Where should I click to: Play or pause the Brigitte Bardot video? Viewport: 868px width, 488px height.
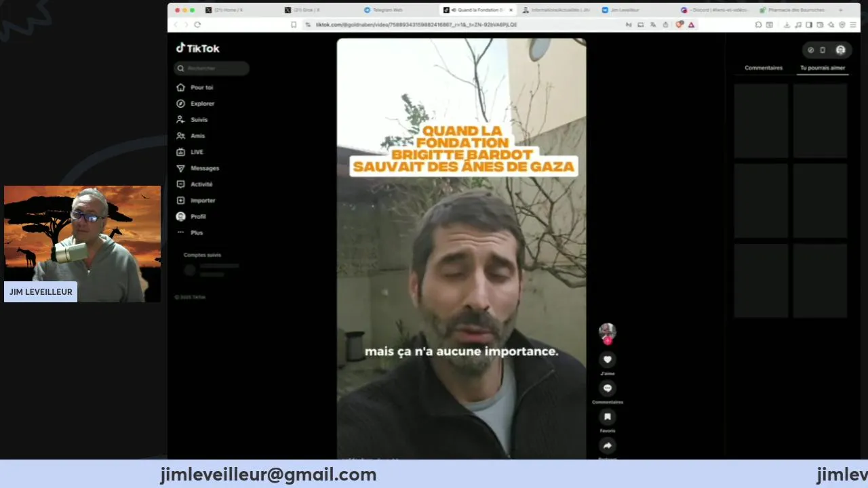coord(462,249)
